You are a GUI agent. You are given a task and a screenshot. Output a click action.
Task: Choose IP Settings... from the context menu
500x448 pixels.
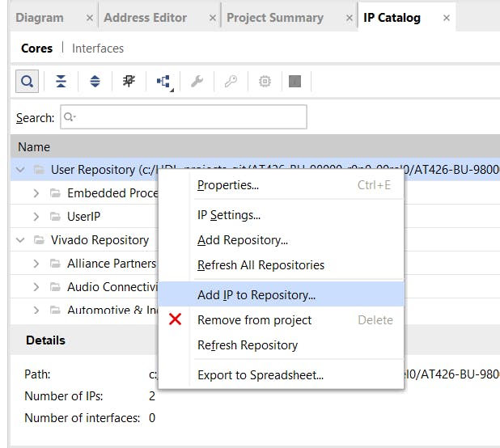(x=281, y=215)
